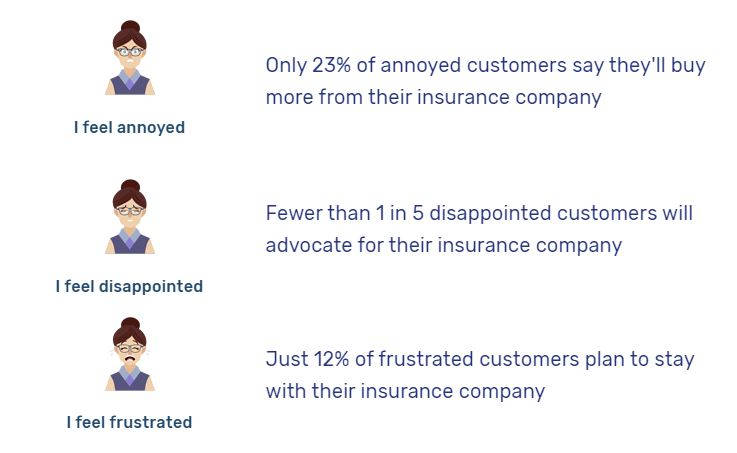This screenshot has height=453, width=737.
Task: Click the glasses on the disappointed avatar
Action: coord(130,210)
